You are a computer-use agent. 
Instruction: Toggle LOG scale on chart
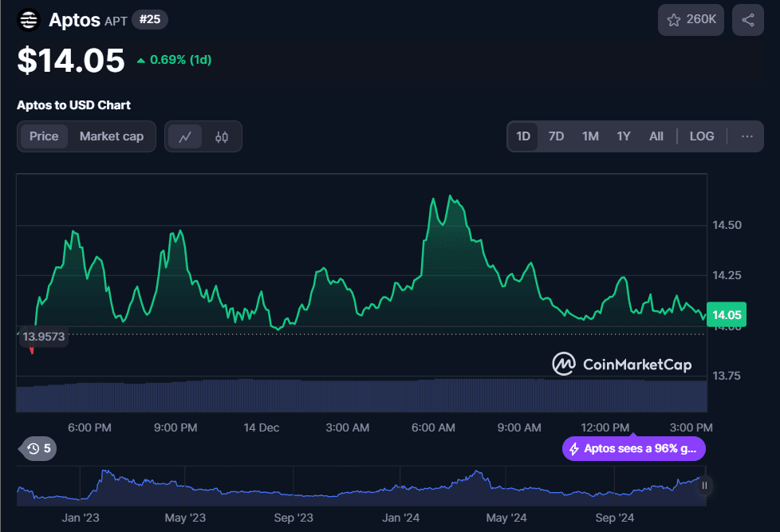pos(701,136)
